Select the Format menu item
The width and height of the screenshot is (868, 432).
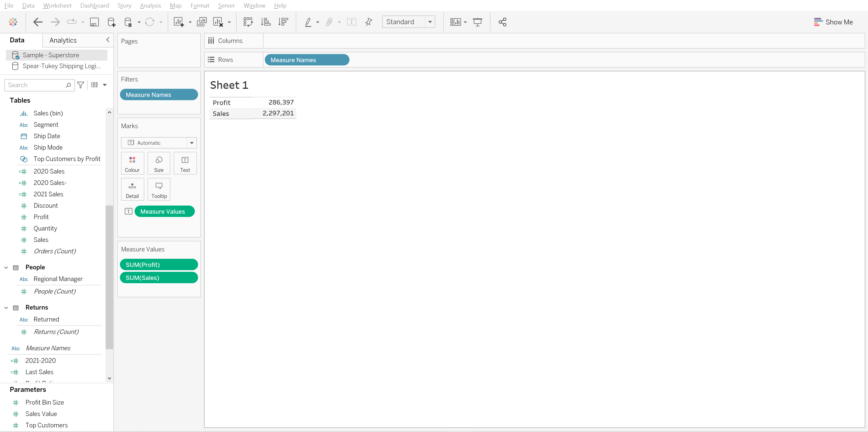[199, 5]
